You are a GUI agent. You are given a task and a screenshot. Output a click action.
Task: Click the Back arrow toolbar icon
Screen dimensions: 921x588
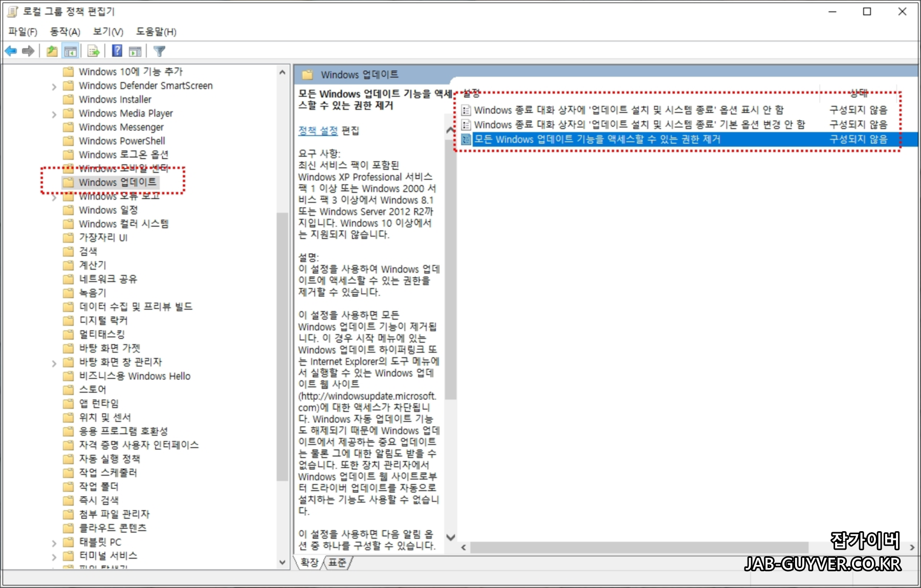click(11, 51)
